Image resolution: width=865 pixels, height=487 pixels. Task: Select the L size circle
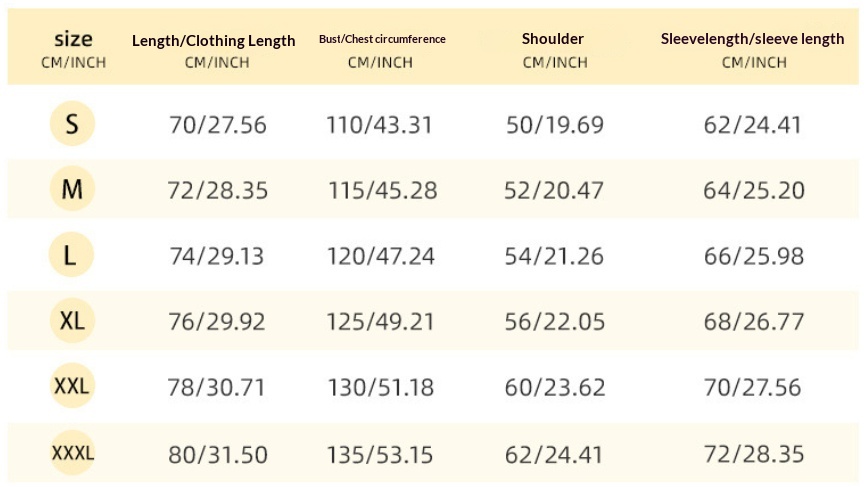pyautogui.click(x=72, y=255)
